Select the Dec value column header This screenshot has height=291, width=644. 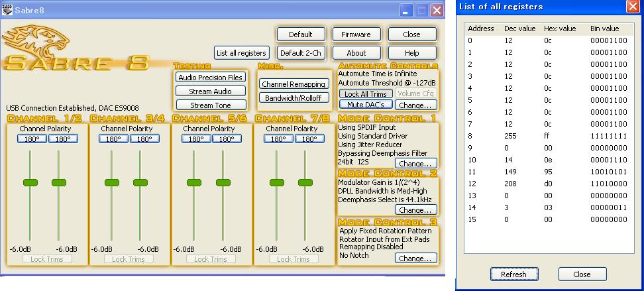click(x=520, y=29)
